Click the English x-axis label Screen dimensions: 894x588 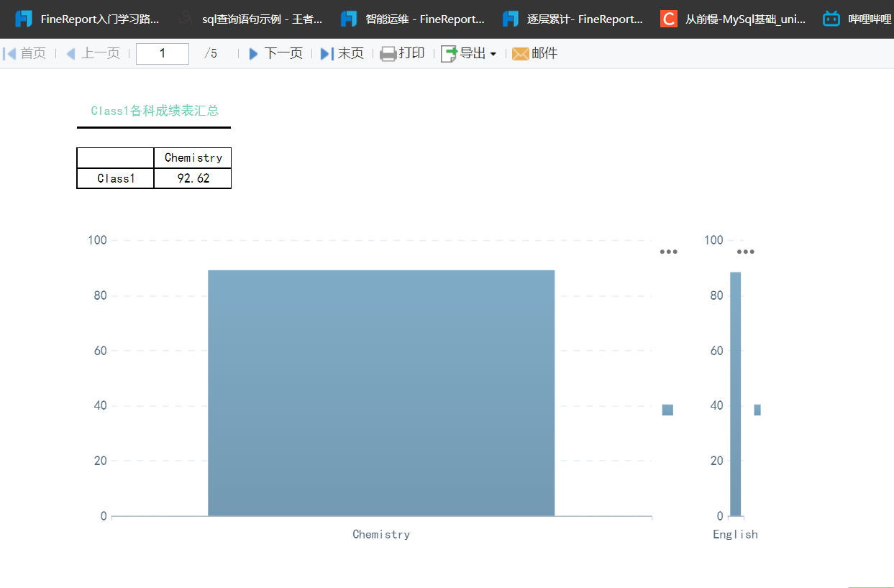point(735,534)
